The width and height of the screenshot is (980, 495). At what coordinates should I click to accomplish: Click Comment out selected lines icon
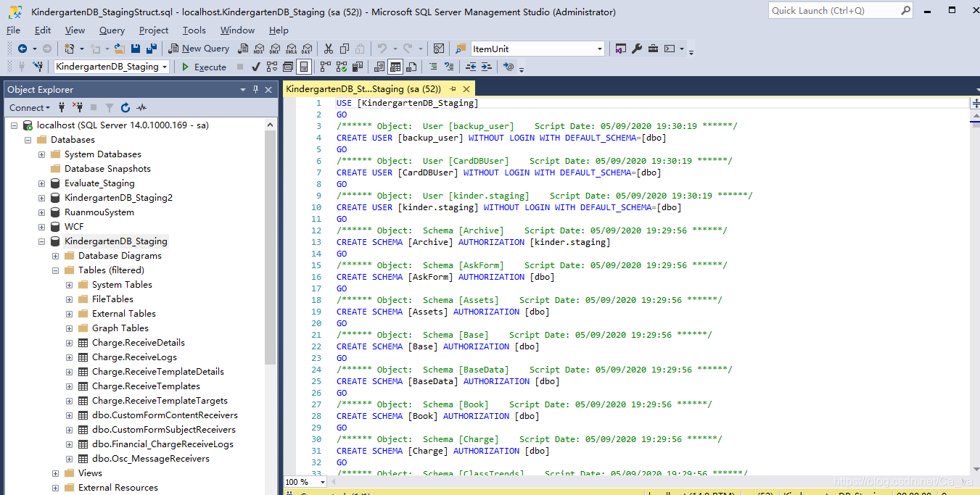tap(434, 67)
